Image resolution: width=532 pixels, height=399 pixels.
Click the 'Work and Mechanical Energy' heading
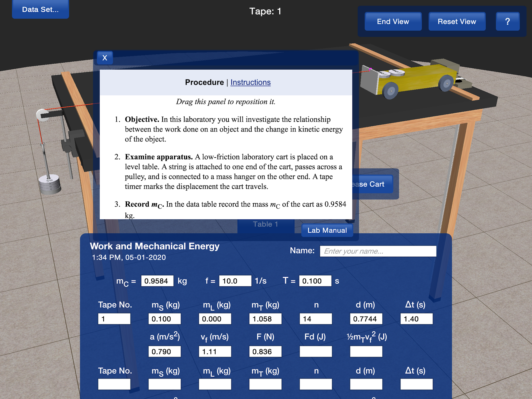pyautogui.click(x=155, y=246)
